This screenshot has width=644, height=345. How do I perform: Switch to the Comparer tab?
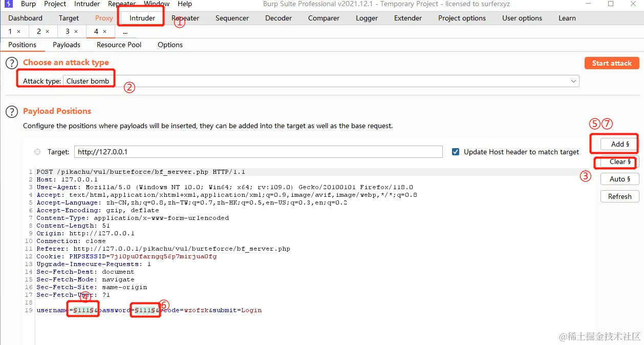[x=324, y=18]
